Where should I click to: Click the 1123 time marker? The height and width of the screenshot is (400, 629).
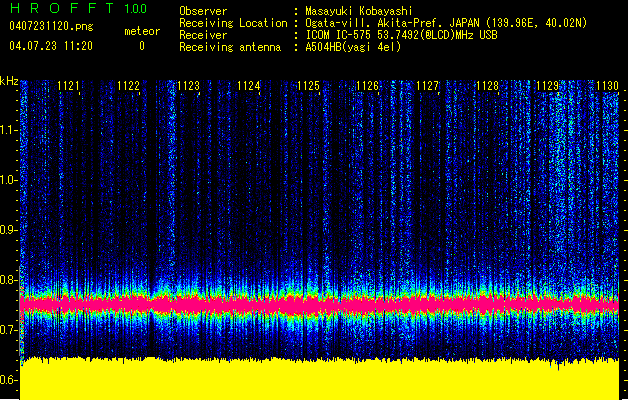pyautogui.click(x=189, y=86)
